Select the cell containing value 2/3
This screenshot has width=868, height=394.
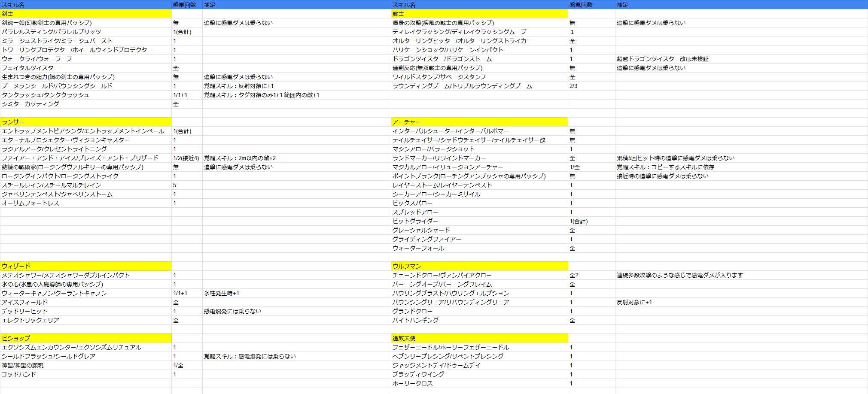pyautogui.click(x=591, y=86)
